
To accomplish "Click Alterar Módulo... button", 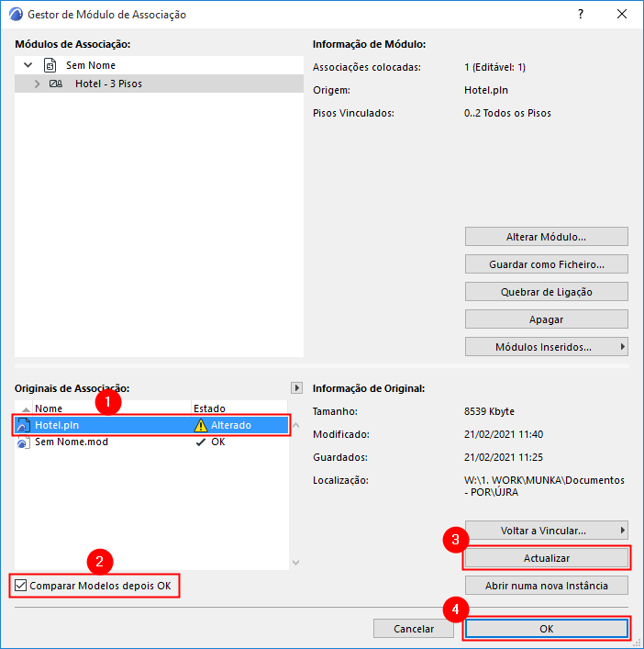I will (546, 237).
